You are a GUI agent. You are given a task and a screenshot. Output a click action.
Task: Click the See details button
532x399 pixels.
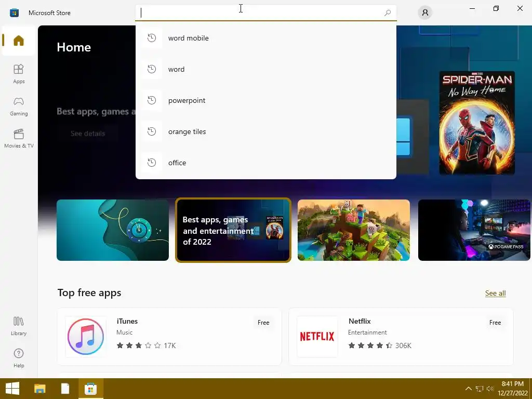tap(88, 134)
